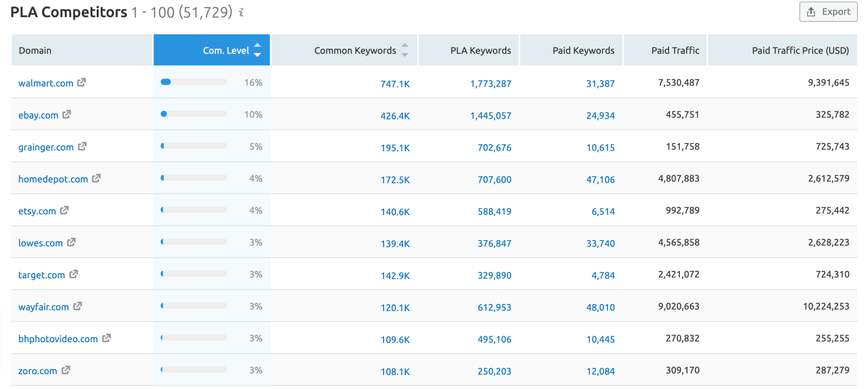868x389 pixels.
Task: Open the lowes.com domain link
Action: (41, 243)
